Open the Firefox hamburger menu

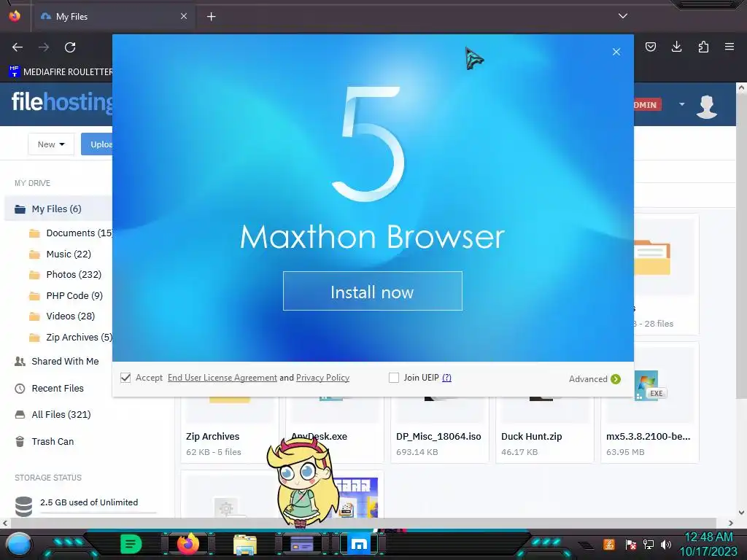(x=729, y=47)
